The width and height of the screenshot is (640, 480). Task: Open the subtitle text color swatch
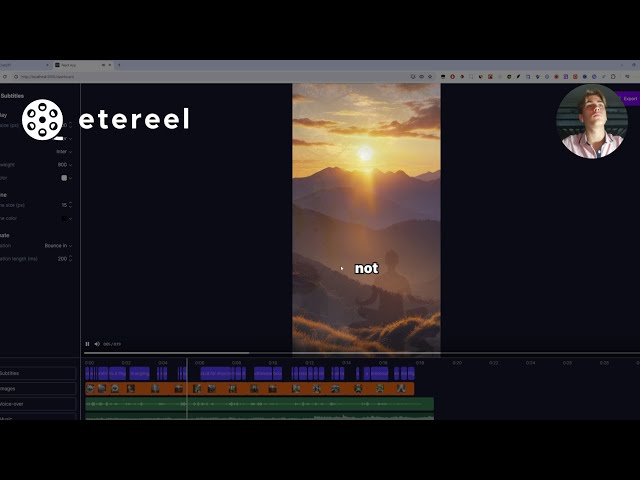pyautogui.click(x=66, y=178)
